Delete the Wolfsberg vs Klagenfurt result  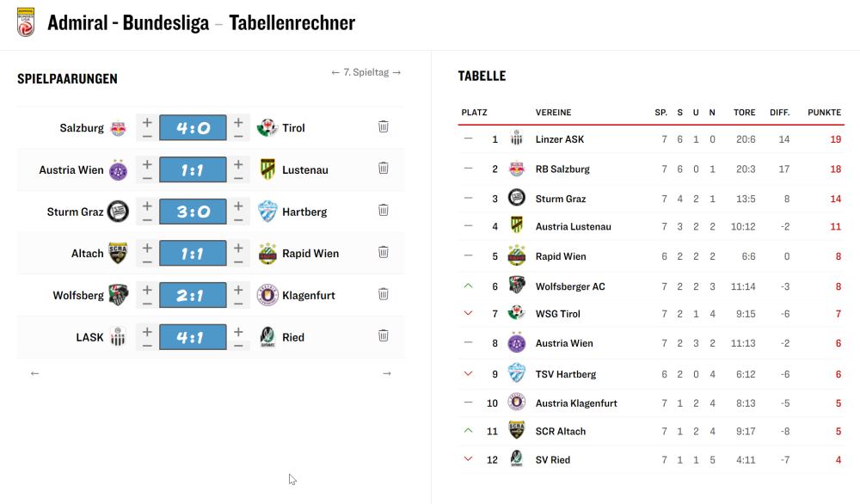[384, 294]
